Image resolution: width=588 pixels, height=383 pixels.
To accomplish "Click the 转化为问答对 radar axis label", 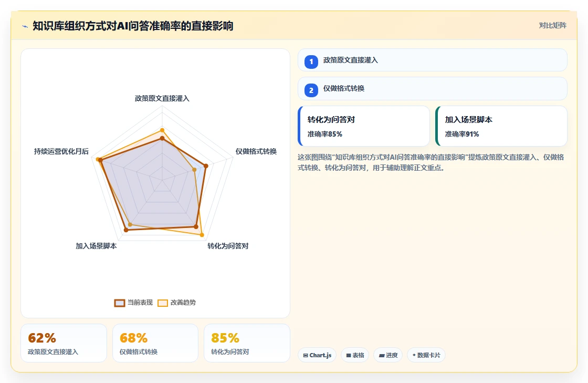I will [x=228, y=246].
